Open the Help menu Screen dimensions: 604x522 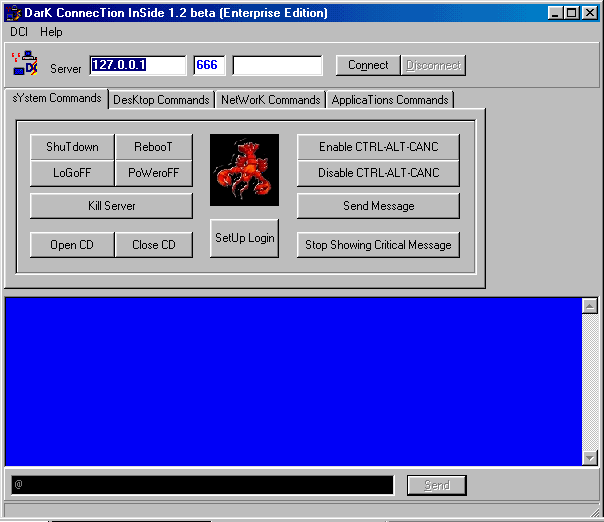coord(51,32)
